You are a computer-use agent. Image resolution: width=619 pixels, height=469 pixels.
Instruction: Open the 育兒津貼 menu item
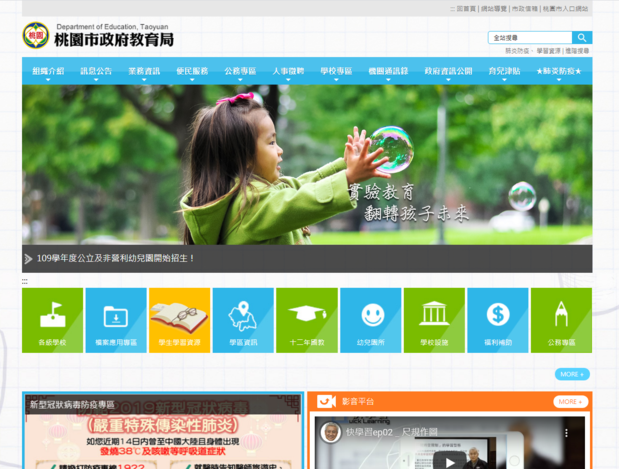504,71
